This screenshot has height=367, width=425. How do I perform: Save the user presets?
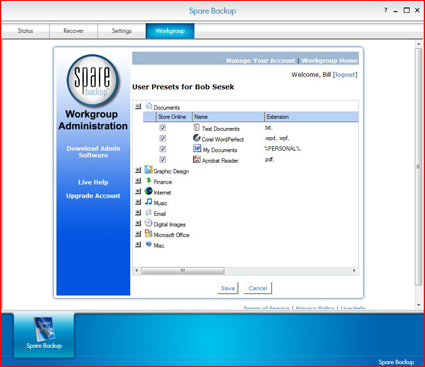pyautogui.click(x=228, y=288)
